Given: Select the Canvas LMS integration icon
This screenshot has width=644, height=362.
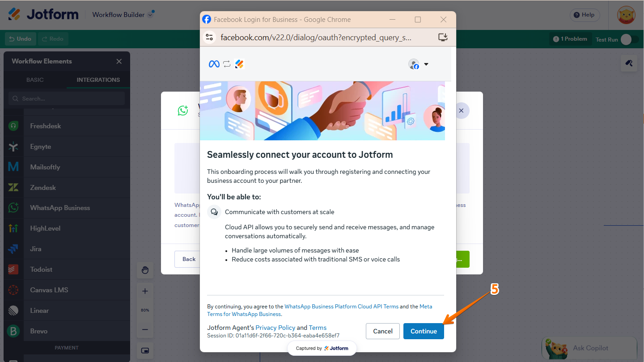Looking at the screenshot, I should point(13,290).
